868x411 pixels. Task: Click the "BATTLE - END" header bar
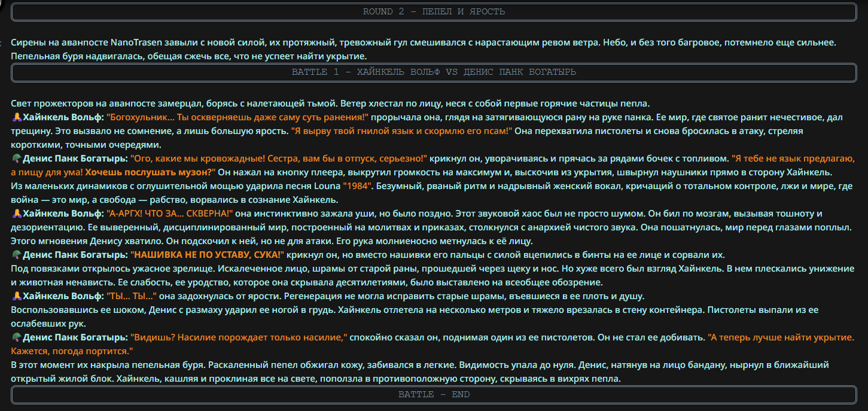coord(434,395)
